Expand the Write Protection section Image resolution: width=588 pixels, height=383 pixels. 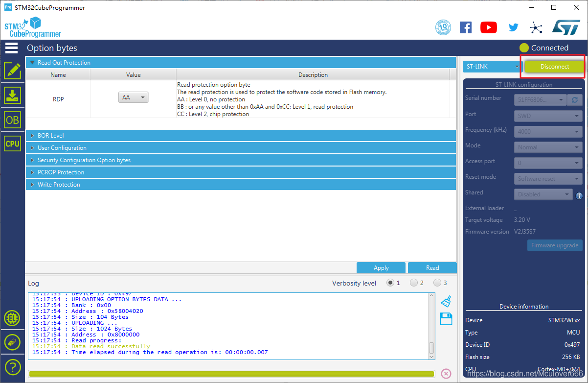[x=241, y=185]
